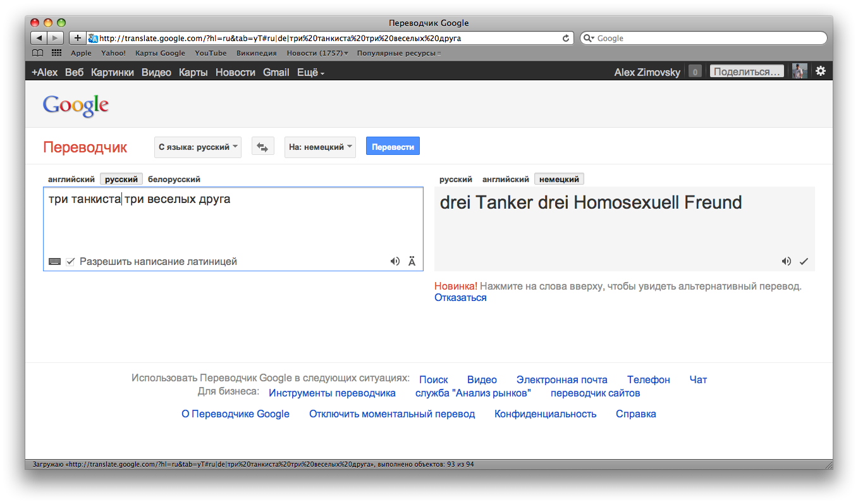Click the search magnifier in Google field
The width and height of the screenshot is (858, 504).
[x=588, y=38]
